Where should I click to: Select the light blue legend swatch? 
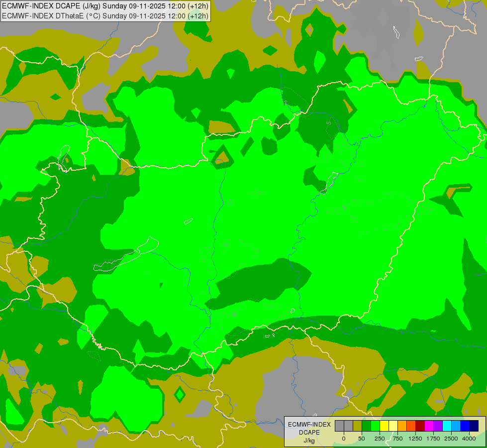click(x=456, y=426)
